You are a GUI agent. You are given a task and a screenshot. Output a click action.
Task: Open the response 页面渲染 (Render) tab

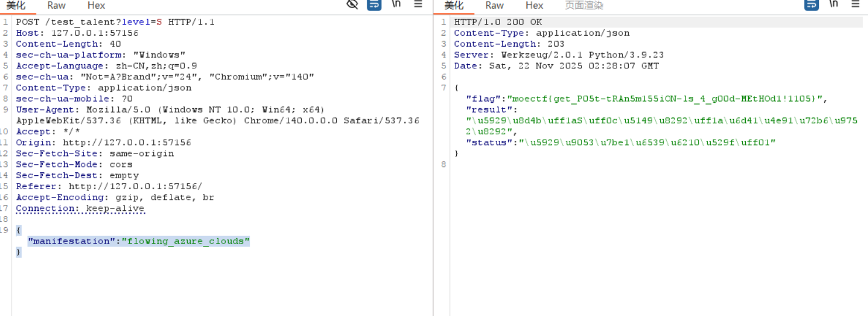tap(584, 5)
